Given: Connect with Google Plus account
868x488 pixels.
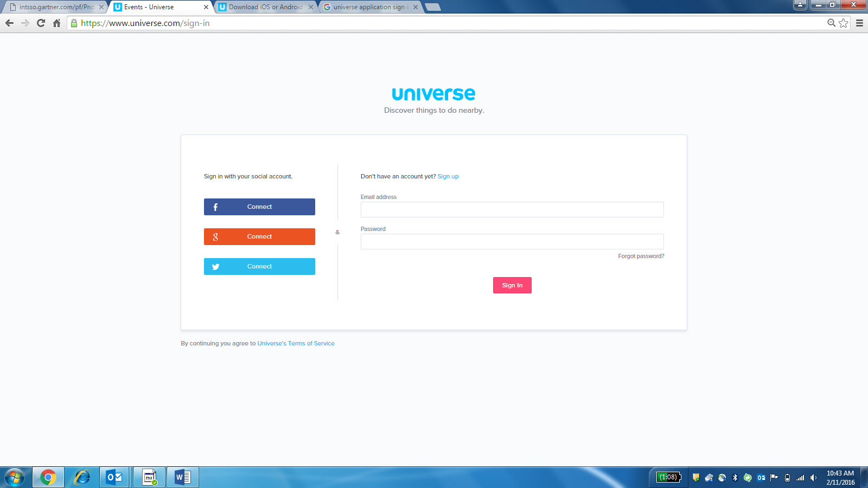Looking at the screenshot, I should (259, 236).
